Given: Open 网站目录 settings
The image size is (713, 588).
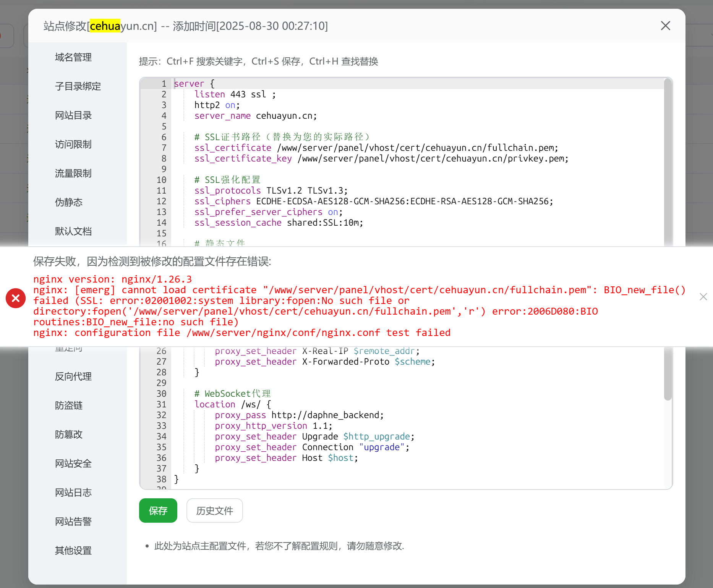Looking at the screenshot, I should (x=73, y=115).
